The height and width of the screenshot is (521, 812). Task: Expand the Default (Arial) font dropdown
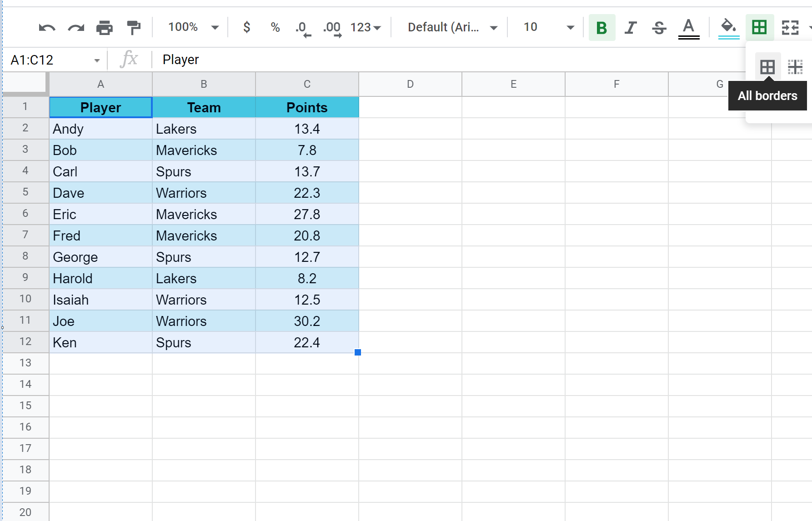(x=452, y=27)
